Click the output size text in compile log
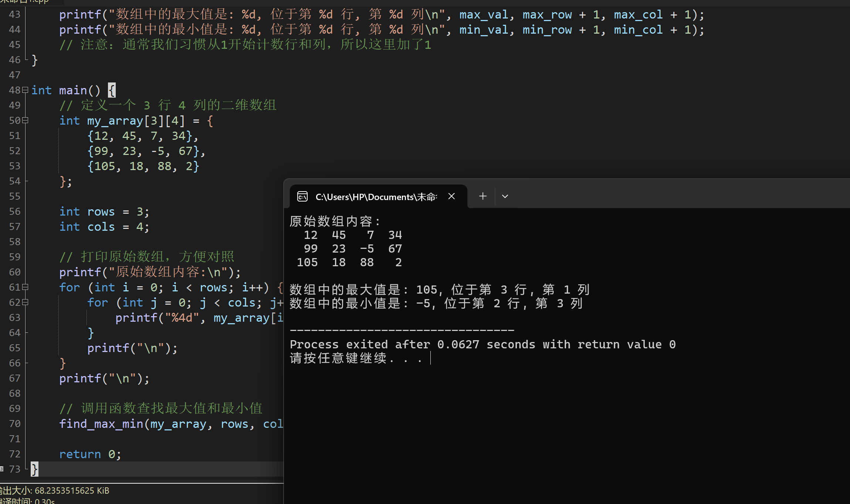The width and height of the screenshot is (850, 504). point(55,491)
